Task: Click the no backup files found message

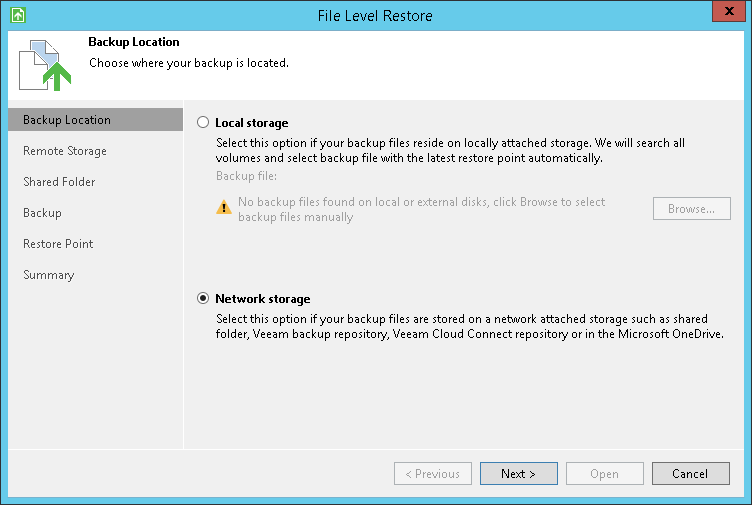Action: [x=421, y=209]
